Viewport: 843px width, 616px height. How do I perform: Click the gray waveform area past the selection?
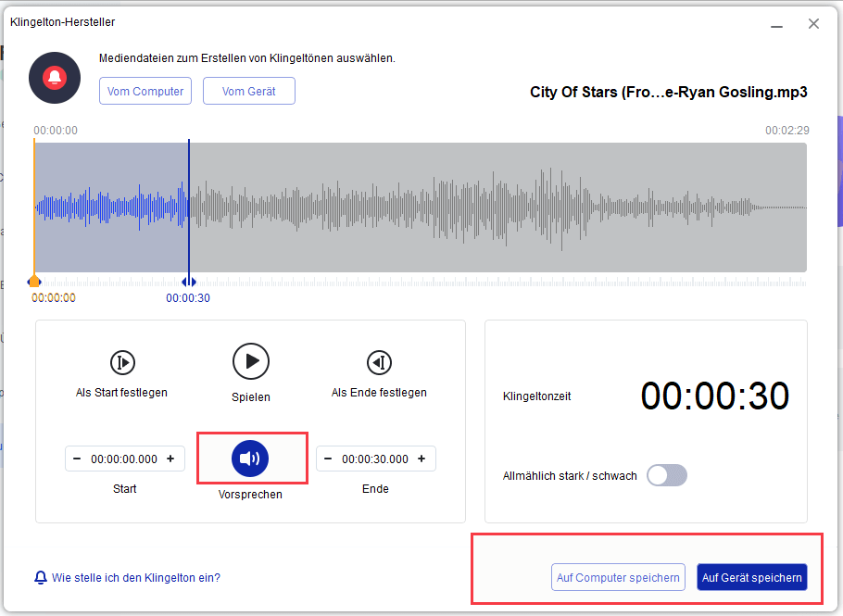point(500,207)
